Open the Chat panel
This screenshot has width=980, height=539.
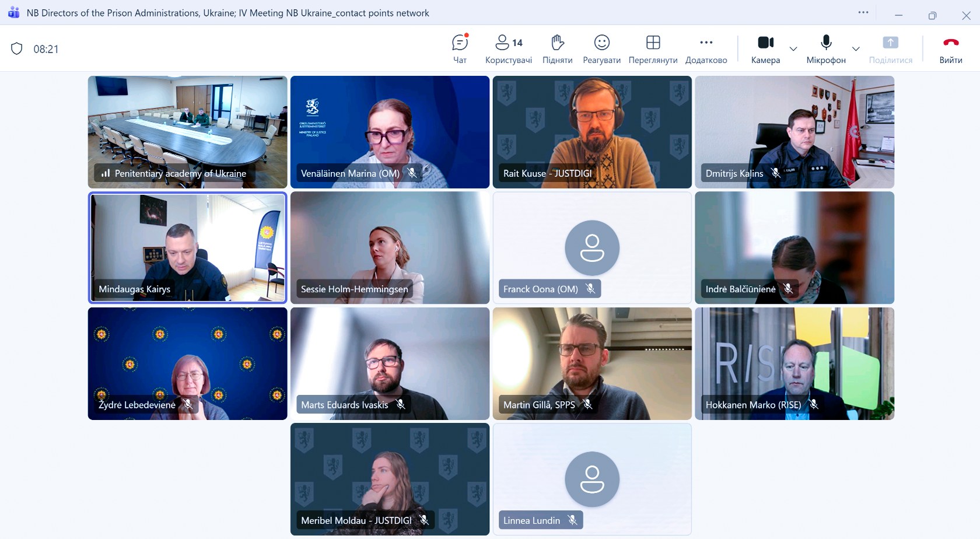[460, 48]
